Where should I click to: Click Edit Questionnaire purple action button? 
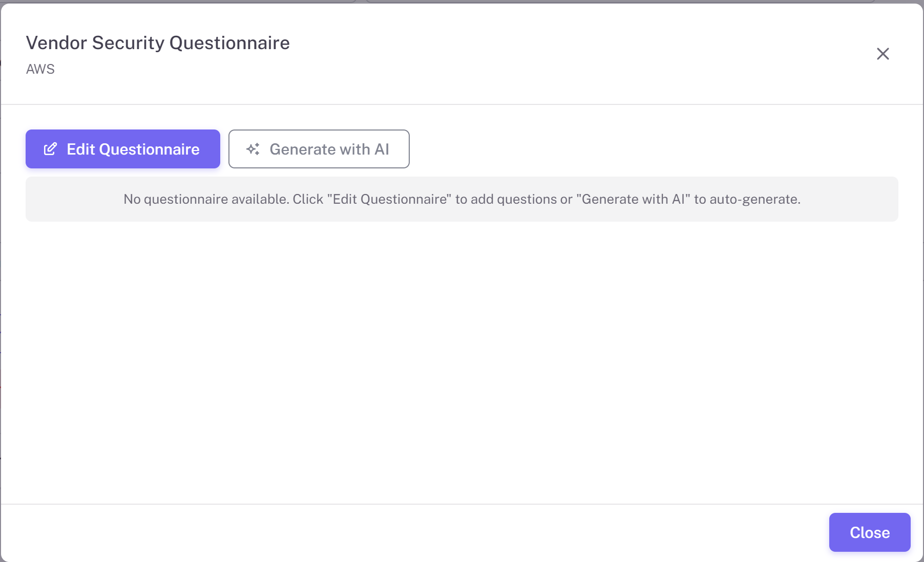tap(122, 149)
